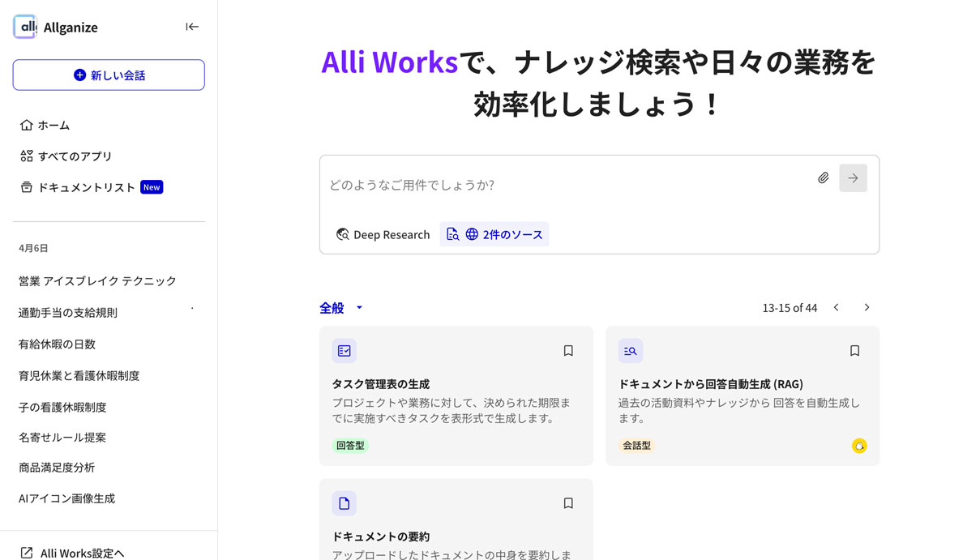Open conversation 育児休業と看護休暇制度
Viewport: 980px width, 560px height.
click(79, 376)
